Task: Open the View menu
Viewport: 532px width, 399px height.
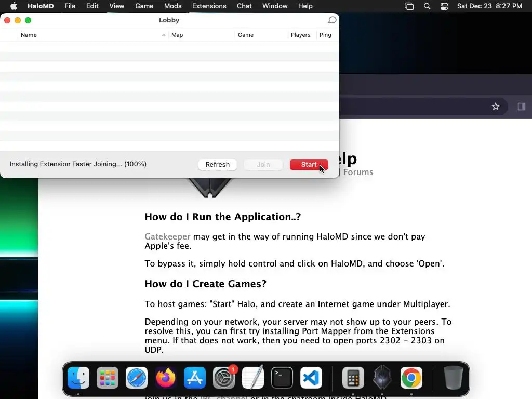Action: [x=116, y=6]
